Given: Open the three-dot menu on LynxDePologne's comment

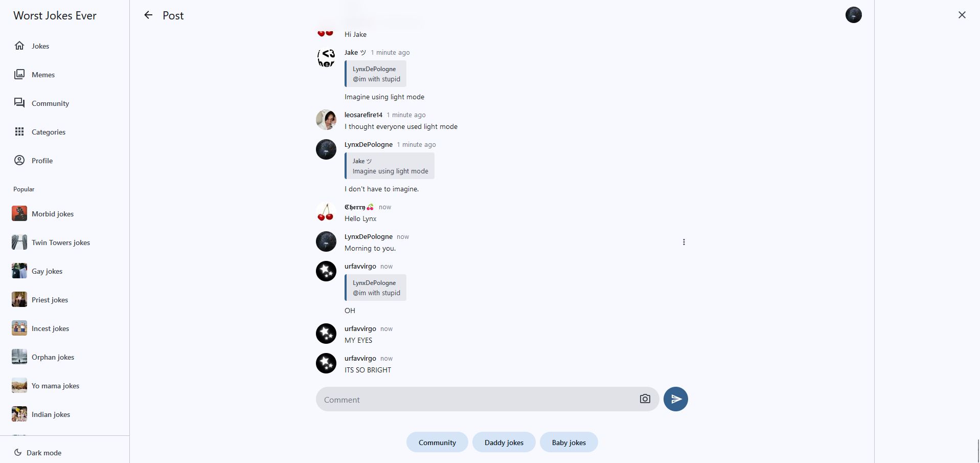Looking at the screenshot, I should click(683, 242).
